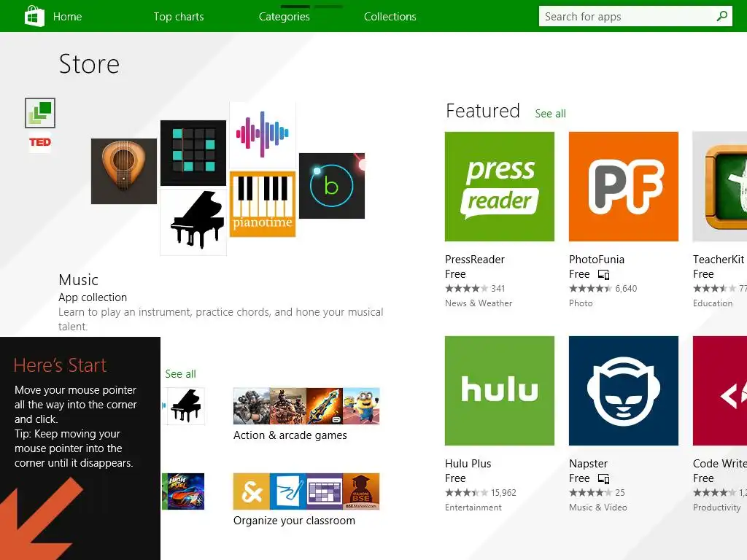This screenshot has height=560, width=747.
Task: Click the PressReader app name
Action: [474, 260]
